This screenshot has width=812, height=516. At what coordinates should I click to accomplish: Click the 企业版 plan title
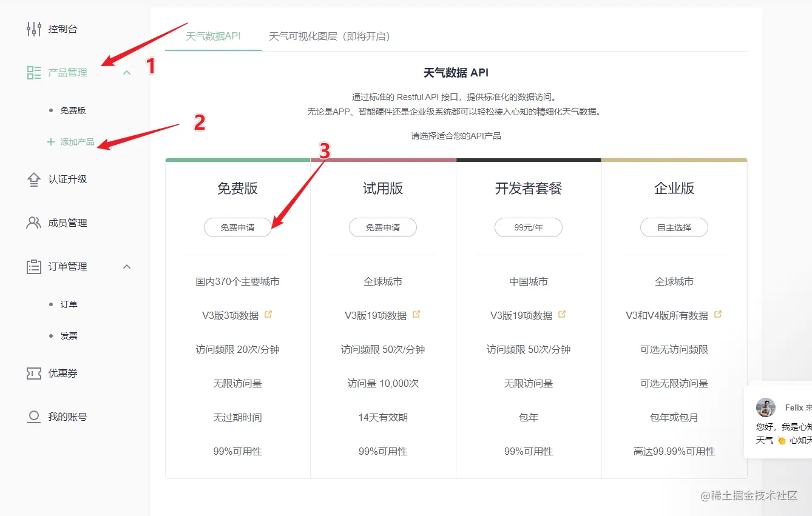click(x=674, y=189)
